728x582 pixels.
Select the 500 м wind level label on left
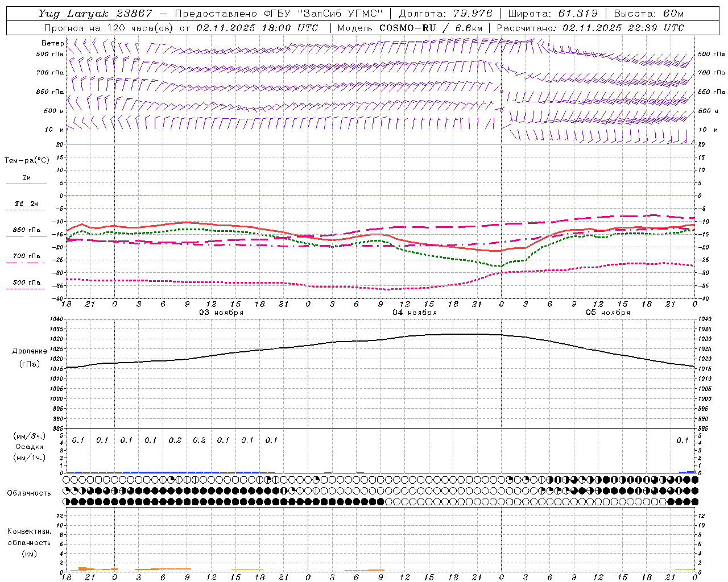click(54, 111)
